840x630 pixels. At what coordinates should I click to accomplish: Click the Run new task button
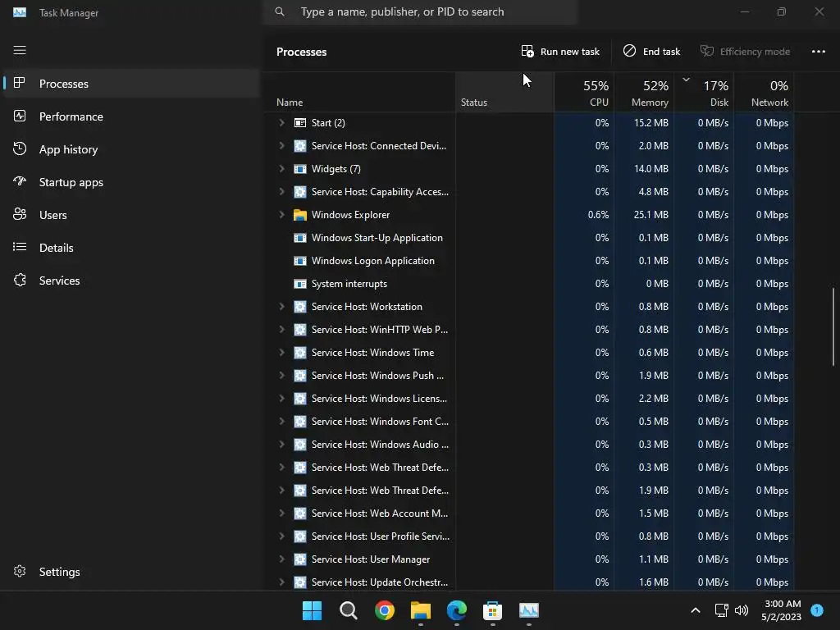tap(560, 52)
